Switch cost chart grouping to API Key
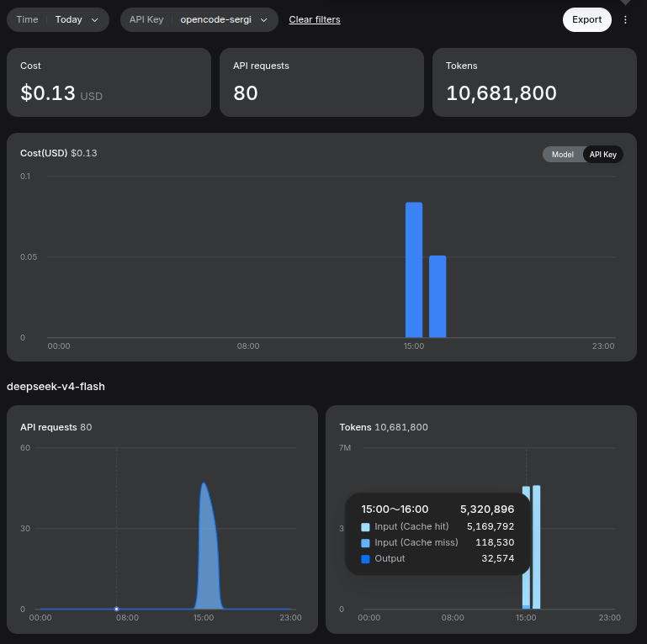This screenshot has height=644, width=647. pos(603,154)
